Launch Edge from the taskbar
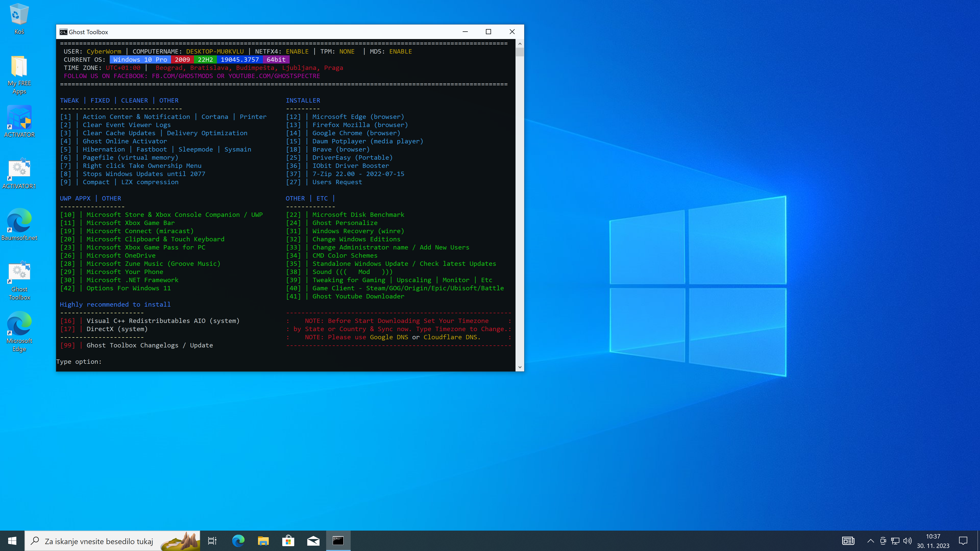Image resolution: width=980 pixels, height=551 pixels. click(238, 541)
